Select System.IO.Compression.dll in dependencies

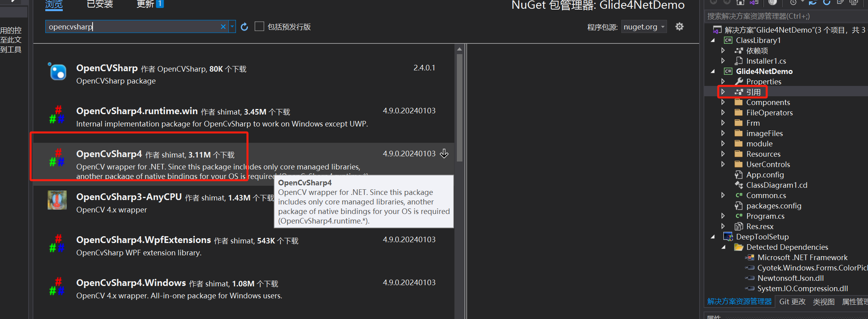click(x=802, y=288)
